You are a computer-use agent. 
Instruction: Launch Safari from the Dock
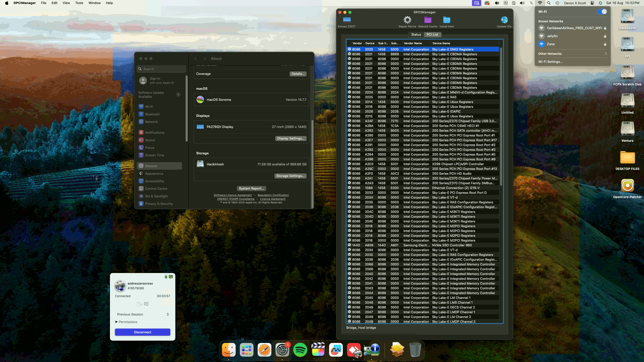264,350
